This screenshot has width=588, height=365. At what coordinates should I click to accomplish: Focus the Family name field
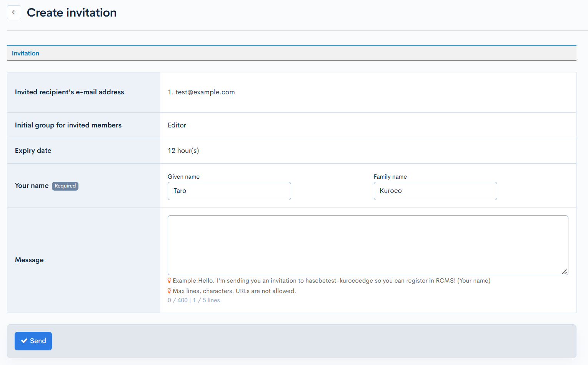pyautogui.click(x=435, y=191)
